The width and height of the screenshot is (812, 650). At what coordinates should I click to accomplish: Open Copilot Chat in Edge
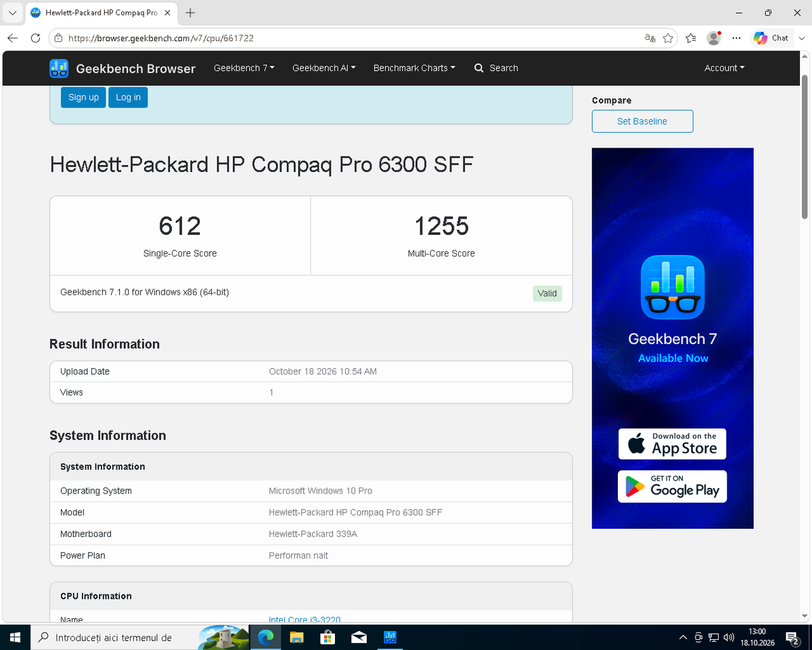771,39
